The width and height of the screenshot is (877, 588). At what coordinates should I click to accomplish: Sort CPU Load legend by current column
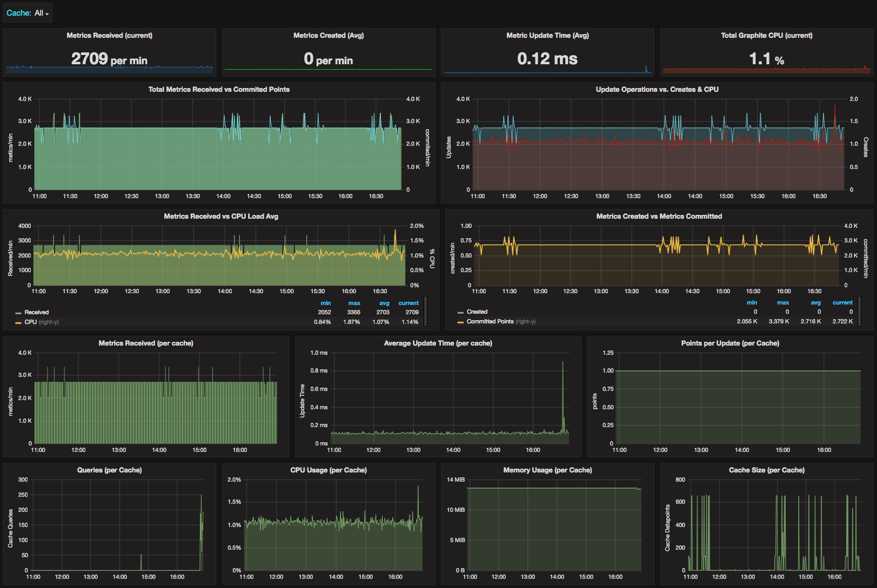[x=409, y=303]
